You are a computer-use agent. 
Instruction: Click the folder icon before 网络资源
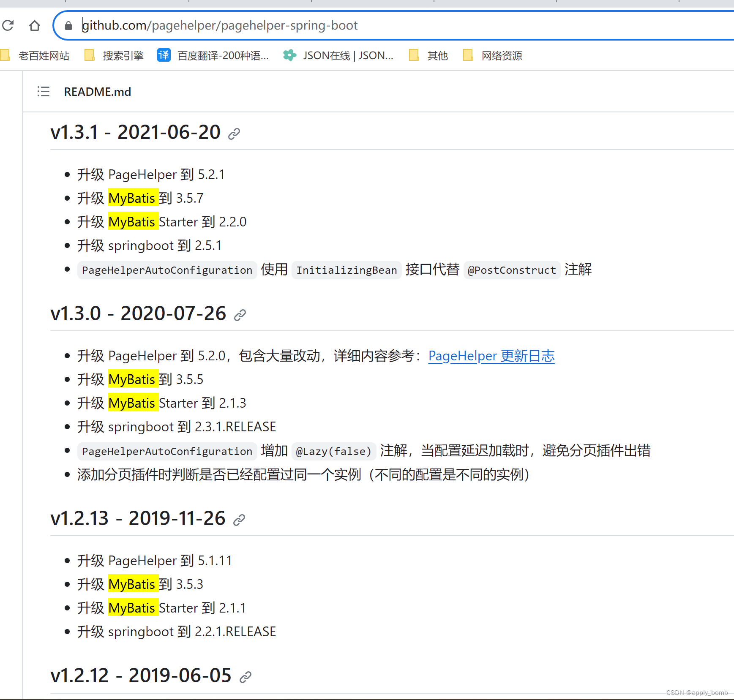(468, 55)
